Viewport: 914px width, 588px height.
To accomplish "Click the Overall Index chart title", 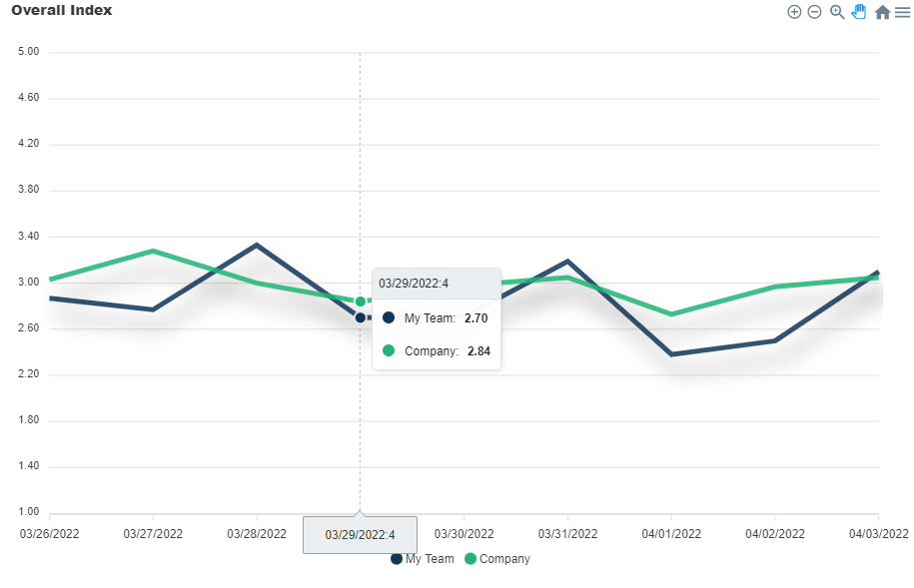I will (x=61, y=10).
